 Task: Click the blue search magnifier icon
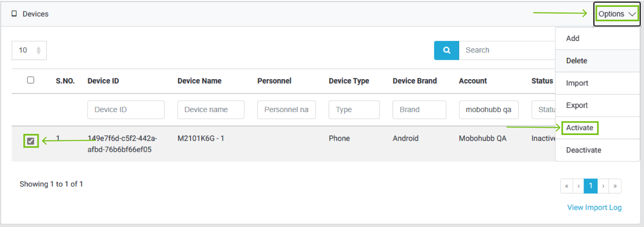pos(446,50)
